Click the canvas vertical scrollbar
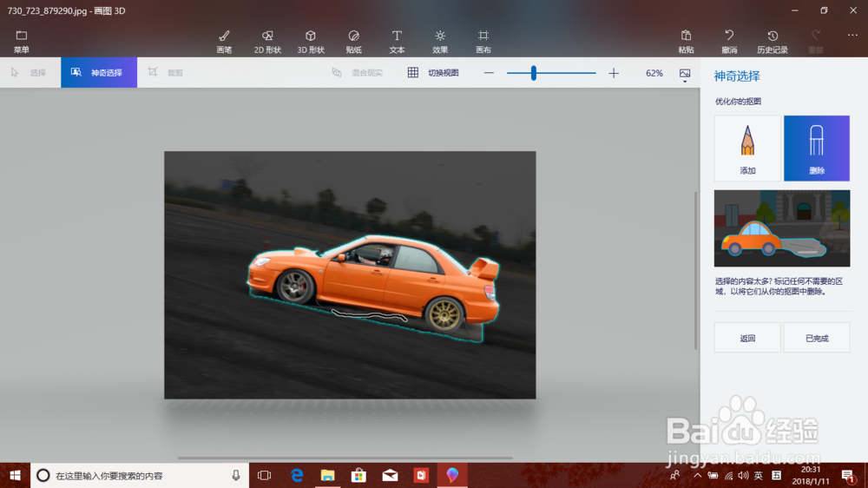868x488 pixels. 696,271
